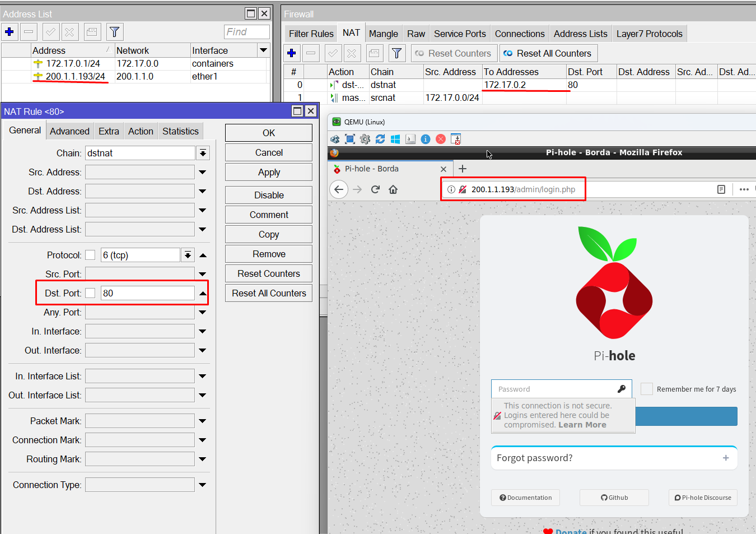
Task: Open the Protocol dropdown list
Action: (188, 255)
